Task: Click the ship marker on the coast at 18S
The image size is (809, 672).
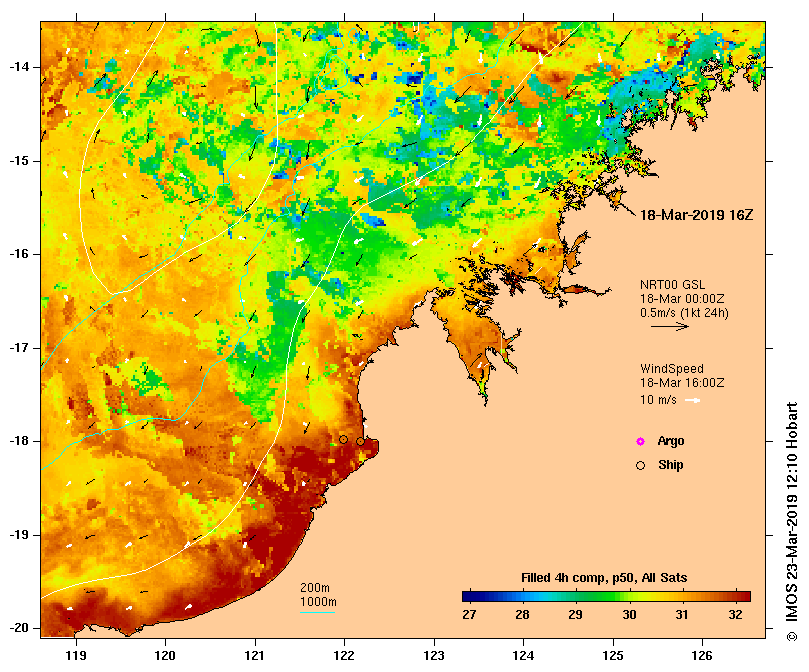Action: pos(360,442)
